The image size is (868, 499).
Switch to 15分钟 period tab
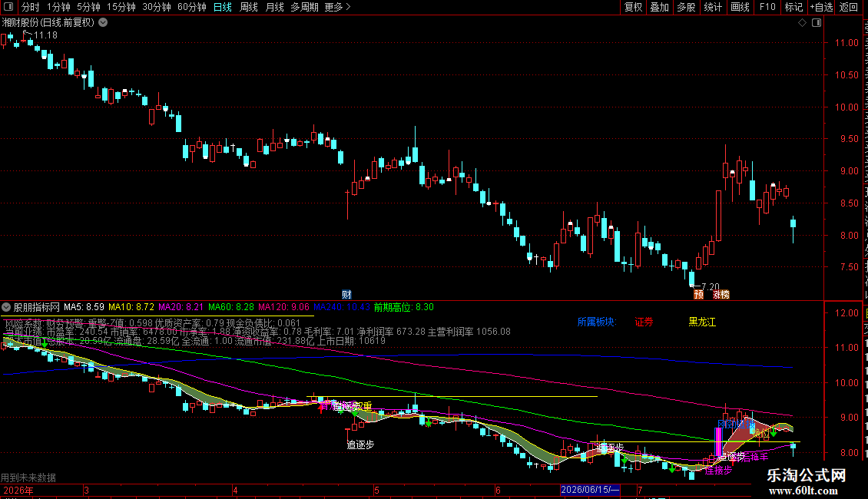(121, 7)
